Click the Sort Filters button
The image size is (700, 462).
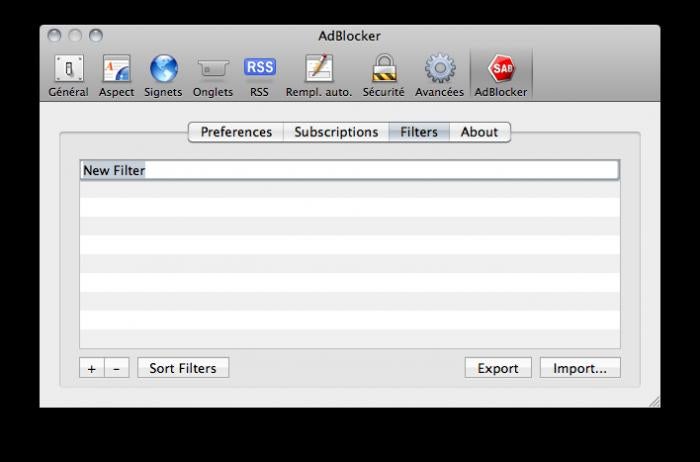tap(183, 368)
